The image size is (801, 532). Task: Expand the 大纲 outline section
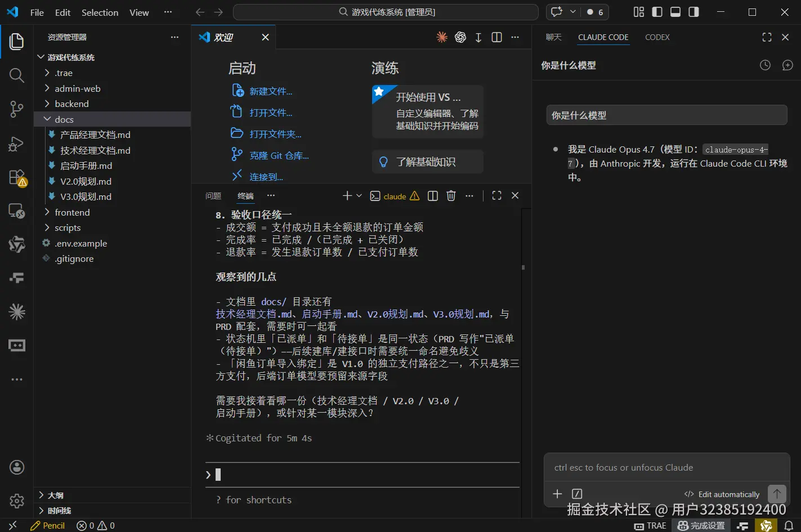coord(113,495)
